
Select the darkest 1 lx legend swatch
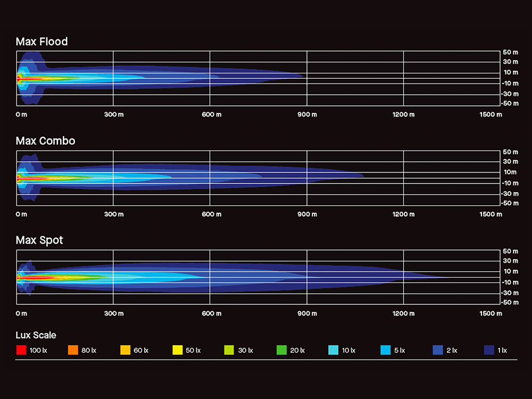point(489,350)
